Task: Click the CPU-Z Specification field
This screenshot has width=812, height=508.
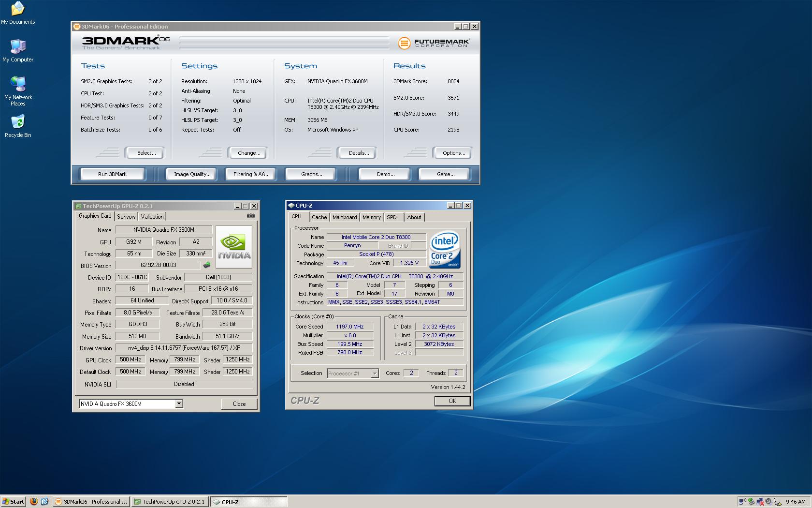Action: click(x=395, y=276)
